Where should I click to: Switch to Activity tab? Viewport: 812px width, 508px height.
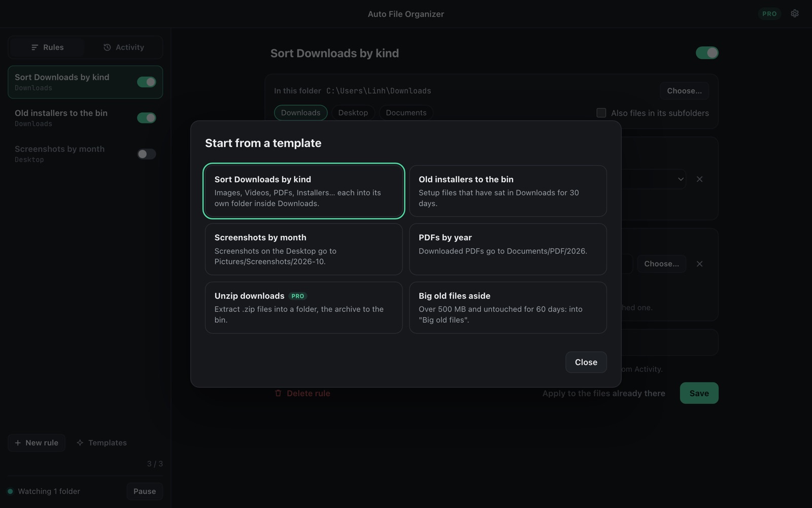click(x=124, y=47)
